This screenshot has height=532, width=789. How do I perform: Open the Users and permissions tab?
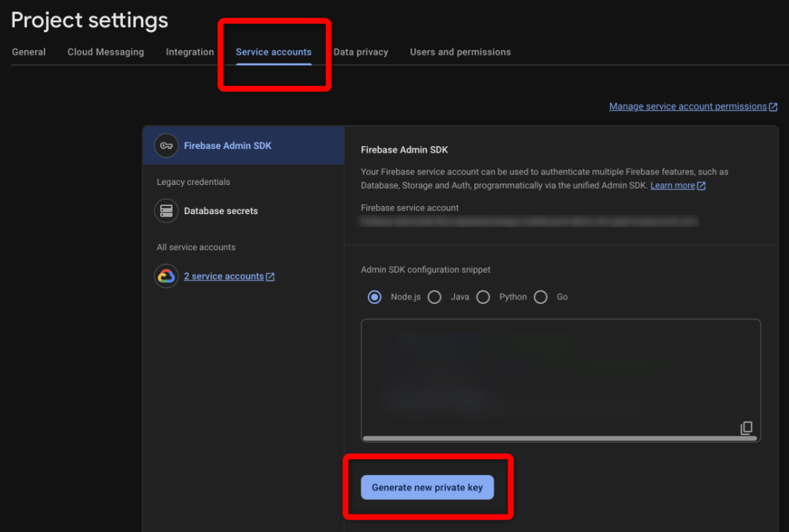[460, 52]
